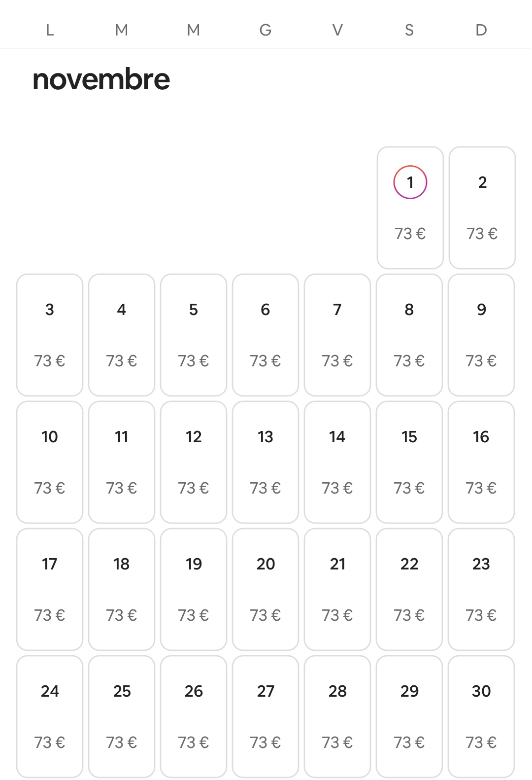Select November 20 date cell
The height and width of the screenshot is (780, 532).
coord(266,589)
